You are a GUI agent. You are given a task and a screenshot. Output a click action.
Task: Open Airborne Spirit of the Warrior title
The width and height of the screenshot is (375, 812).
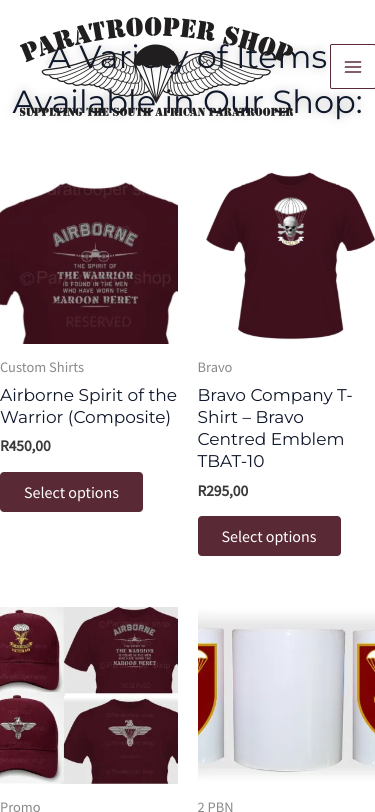pyautogui.click(x=89, y=406)
